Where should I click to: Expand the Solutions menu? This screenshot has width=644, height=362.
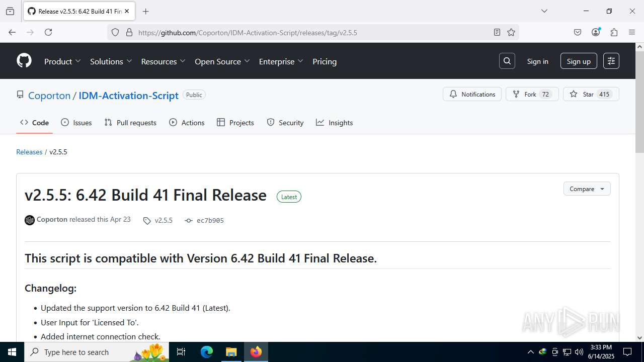coord(111,61)
